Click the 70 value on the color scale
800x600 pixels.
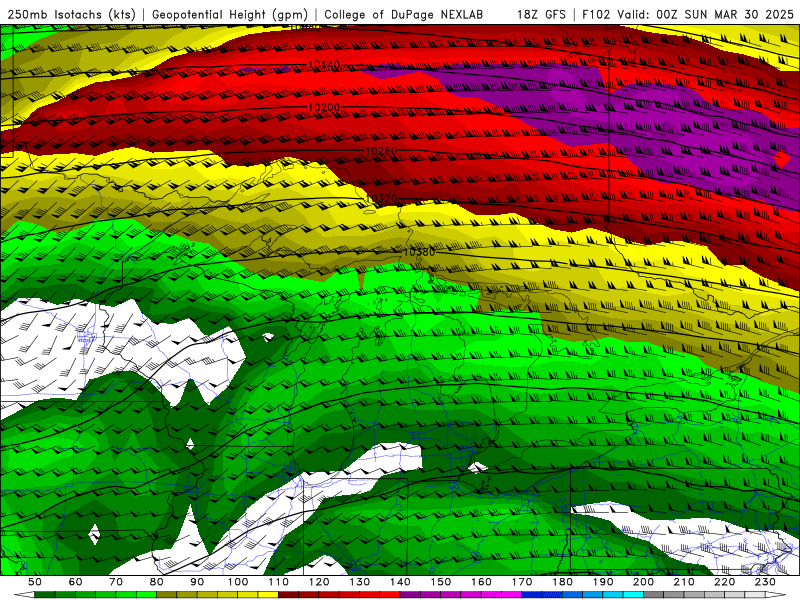pyautogui.click(x=116, y=582)
